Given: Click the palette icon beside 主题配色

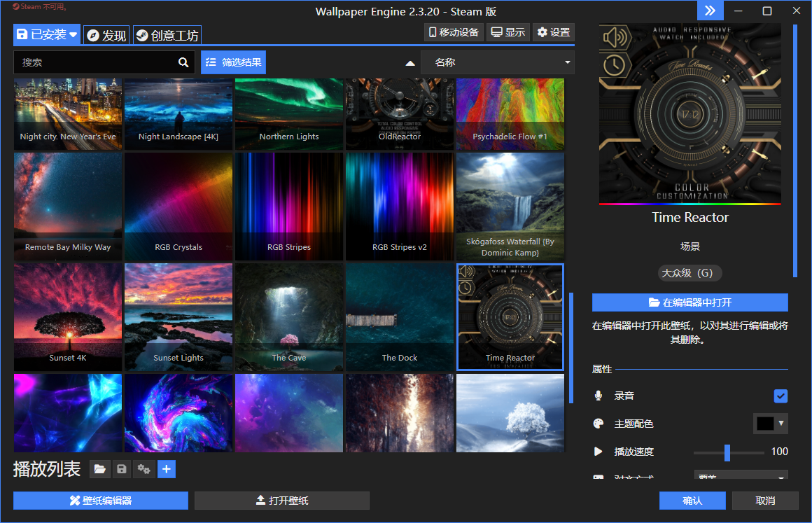Looking at the screenshot, I should click(x=598, y=424).
